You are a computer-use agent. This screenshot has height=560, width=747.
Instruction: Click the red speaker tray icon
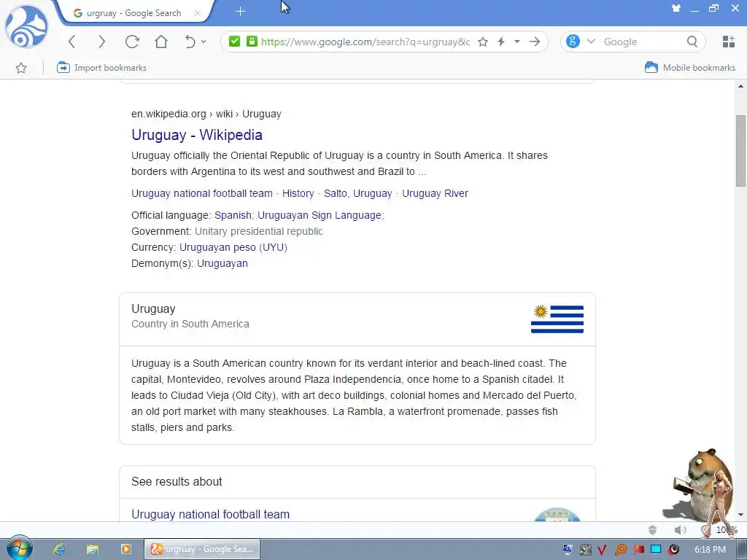673,550
